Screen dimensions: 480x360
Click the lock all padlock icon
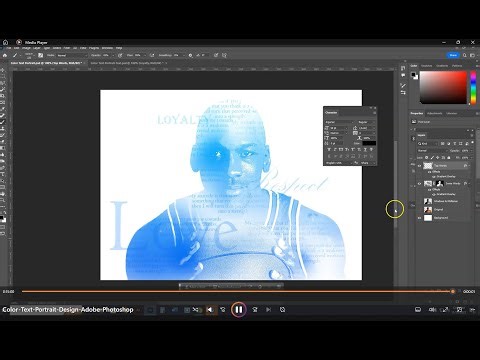tap(449, 158)
